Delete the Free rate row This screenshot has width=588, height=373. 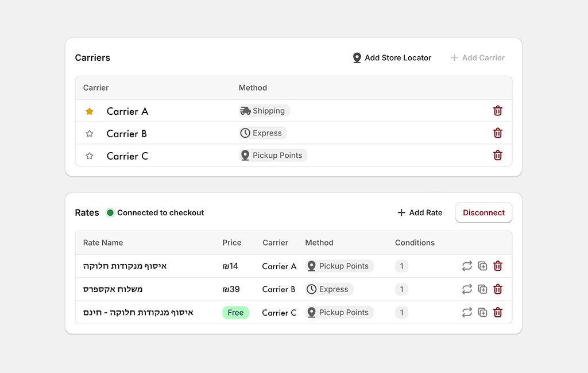pyautogui.click(x=498, y=312)
